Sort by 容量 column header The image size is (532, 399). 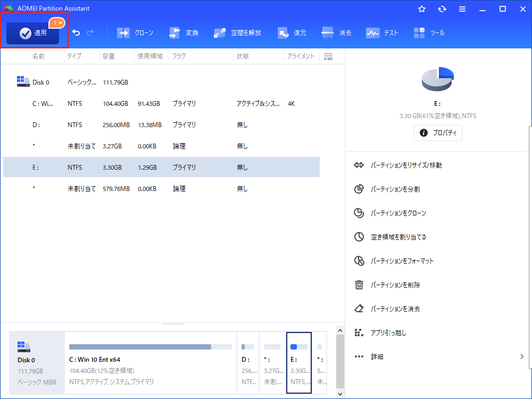(x=109, y=56)
